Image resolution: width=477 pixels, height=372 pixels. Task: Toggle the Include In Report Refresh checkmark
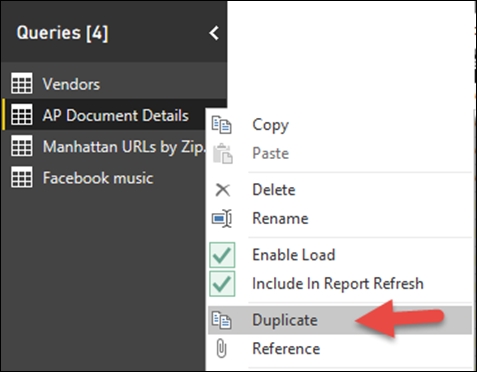click(222, 284)
